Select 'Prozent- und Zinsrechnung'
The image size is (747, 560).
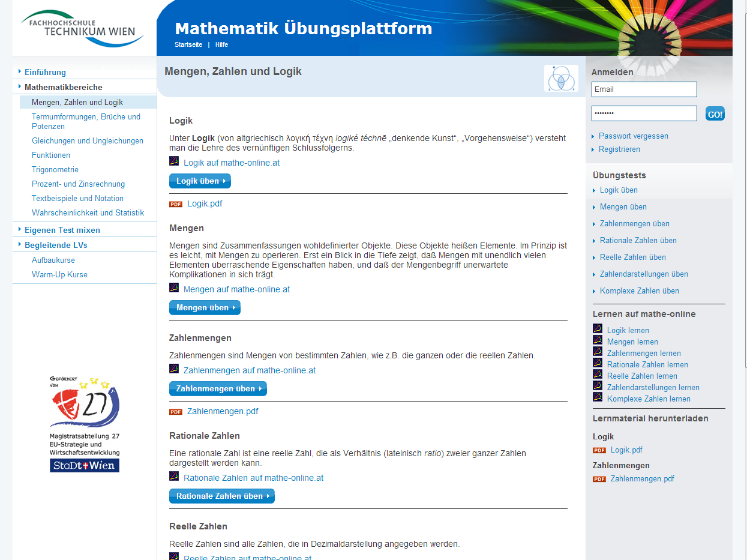click(x=78, y=184)
